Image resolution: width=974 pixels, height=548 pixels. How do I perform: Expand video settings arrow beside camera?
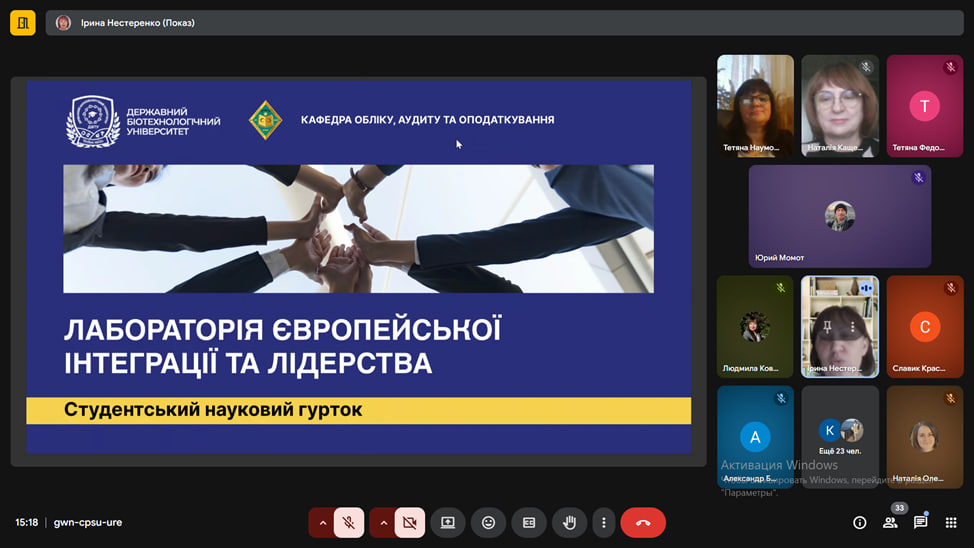(x=383, y=522)
